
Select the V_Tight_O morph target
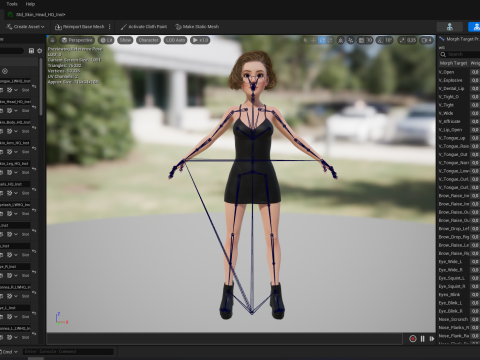coord(449,97)
